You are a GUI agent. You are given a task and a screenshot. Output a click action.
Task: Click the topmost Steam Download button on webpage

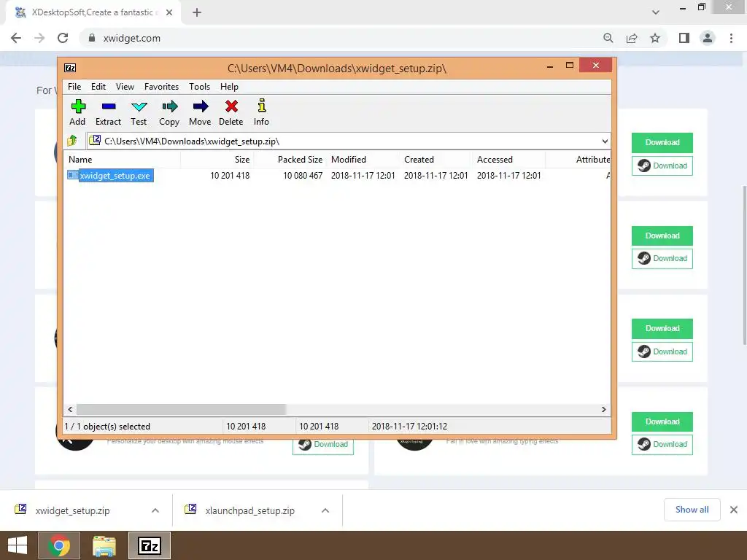point(662,166)
